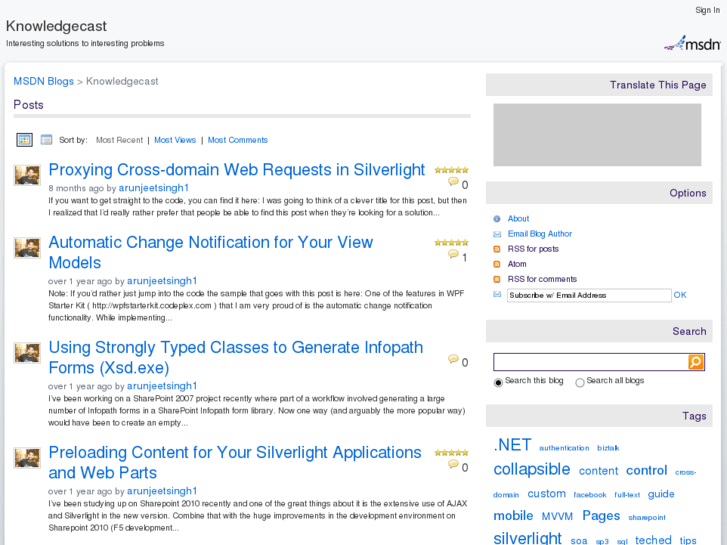Viewport: 727px width, 545px height.
Task: Open the About link in Options
Action: (x=518, y=218)
